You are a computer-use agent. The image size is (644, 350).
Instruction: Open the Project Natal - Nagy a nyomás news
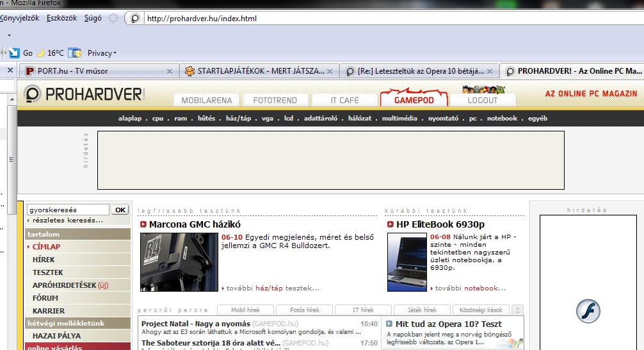pos(195,324)
